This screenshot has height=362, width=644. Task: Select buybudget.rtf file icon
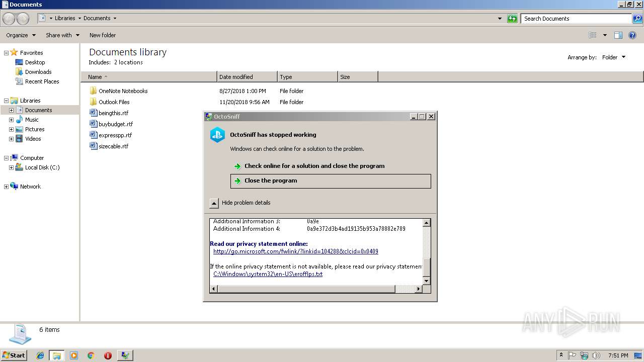click(93, 124)
